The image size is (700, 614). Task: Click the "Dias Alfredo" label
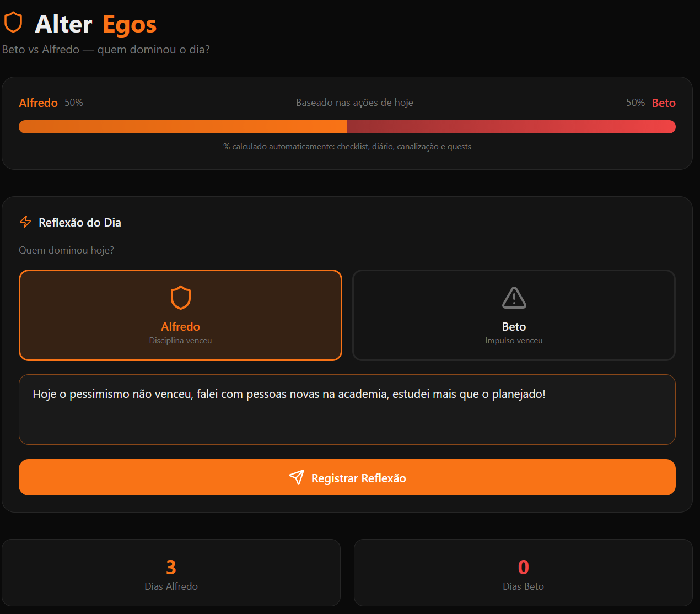click(171, 586)
